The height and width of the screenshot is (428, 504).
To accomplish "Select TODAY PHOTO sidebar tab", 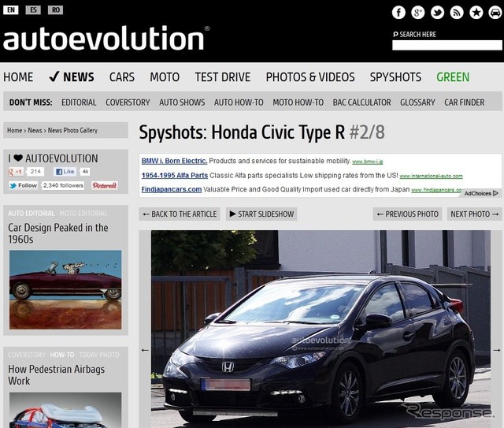I will point(99,355).
